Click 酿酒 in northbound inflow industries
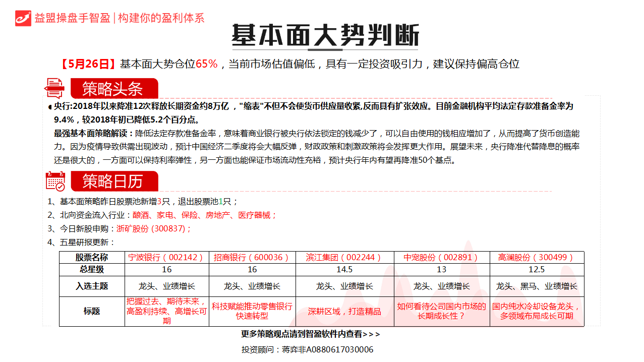This screenshot has height=362, width=644. [141, 215]
